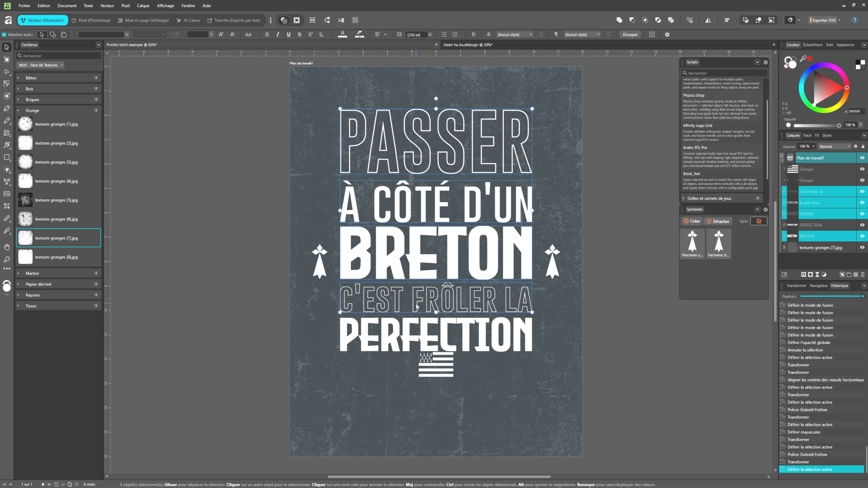Toggle the Sélection auto checkbox
This screenshot has width=868, height=488.
4,34
